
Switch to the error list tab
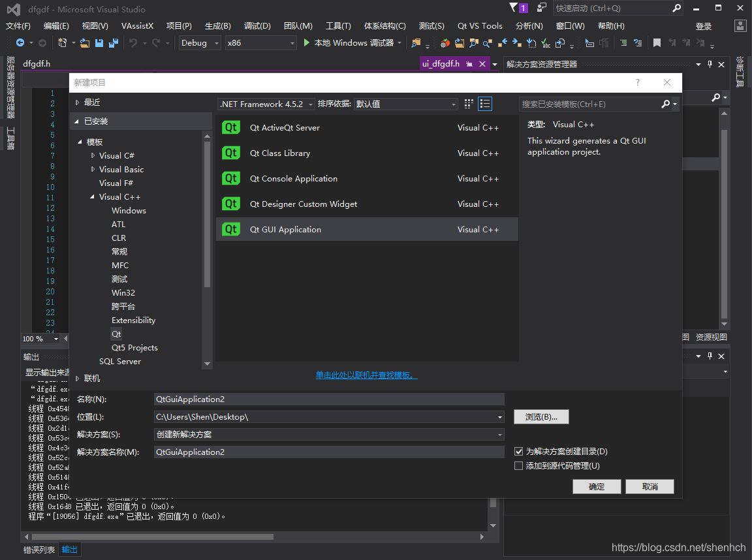coord(39,550)
